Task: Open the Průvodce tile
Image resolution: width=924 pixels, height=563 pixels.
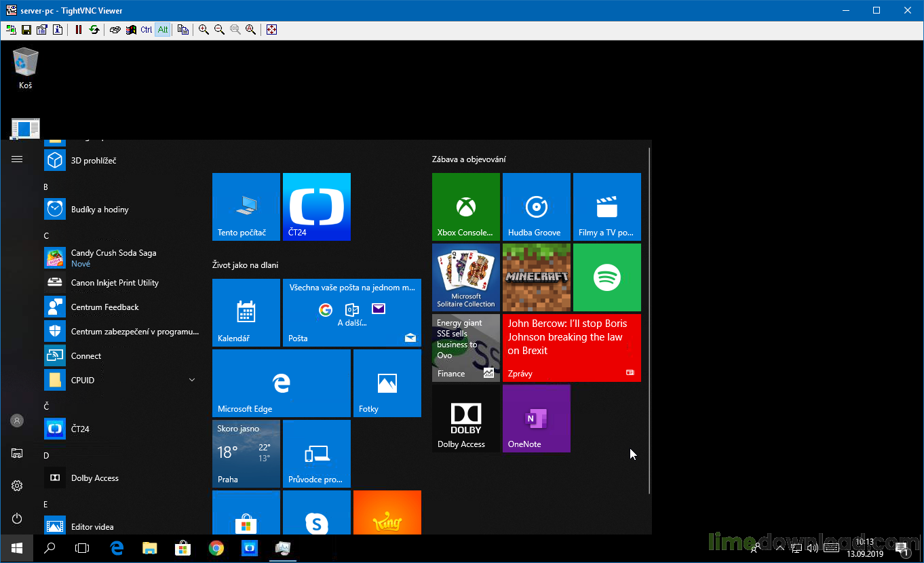Action: point(317,454)
